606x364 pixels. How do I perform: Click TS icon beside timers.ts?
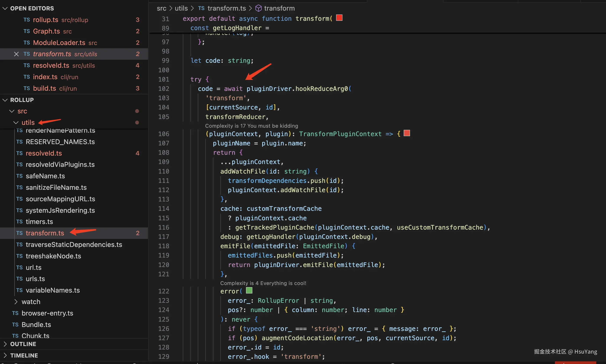[19, 221]
